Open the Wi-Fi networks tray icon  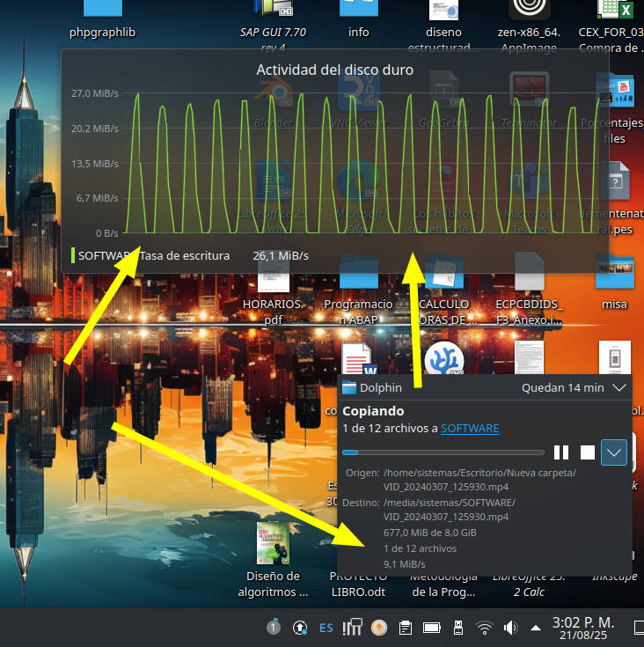point(485,628)
